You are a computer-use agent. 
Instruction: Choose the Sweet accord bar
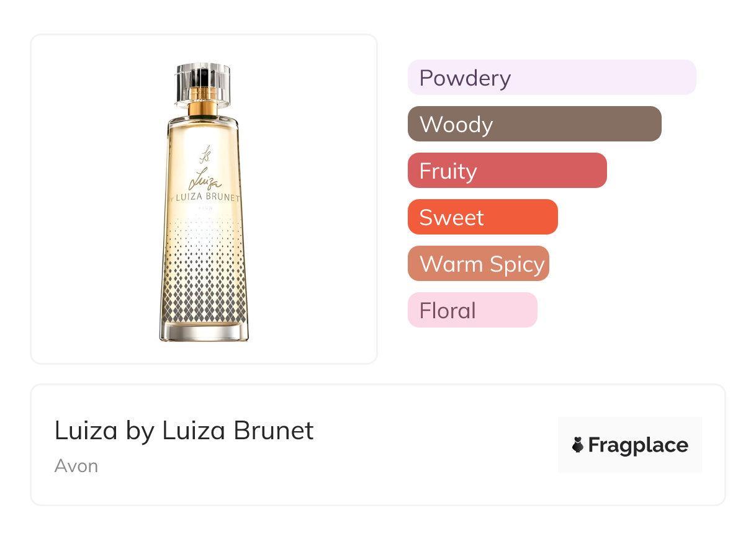(x=482, y=217)
